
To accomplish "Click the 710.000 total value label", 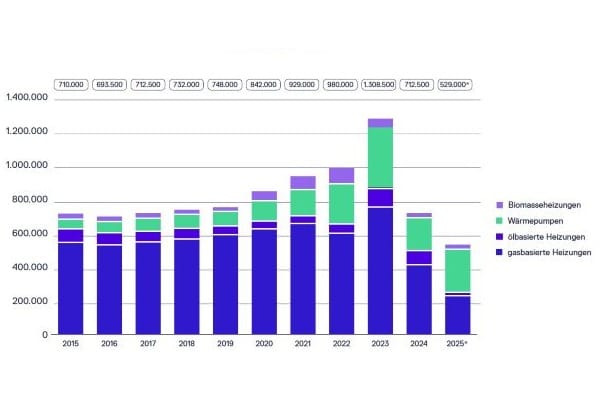I will coord(70,85).
